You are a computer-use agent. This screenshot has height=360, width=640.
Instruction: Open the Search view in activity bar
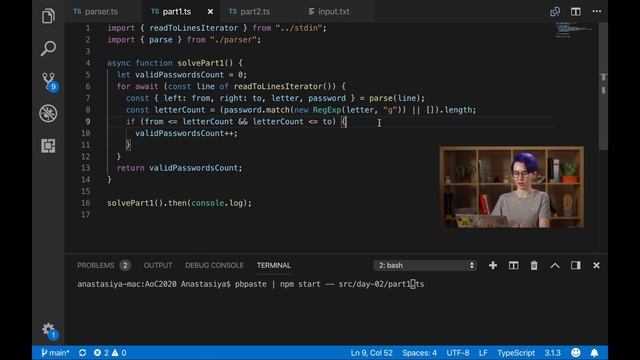click(x=48, y=48)
